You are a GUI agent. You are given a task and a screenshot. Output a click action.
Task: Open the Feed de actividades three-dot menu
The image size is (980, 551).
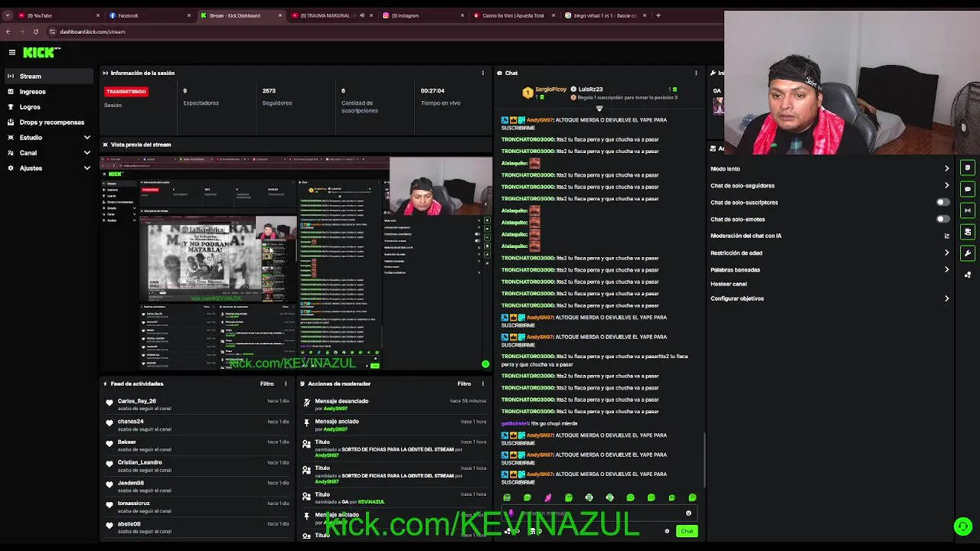point(286,383)
